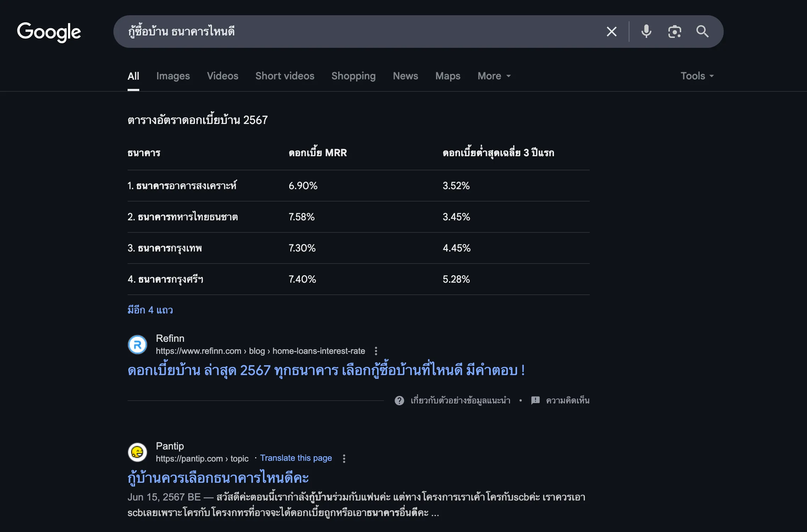Open Refinn result options three-dot menu
The width and height of the screenshot is (807, 532).
click(376, 351)
